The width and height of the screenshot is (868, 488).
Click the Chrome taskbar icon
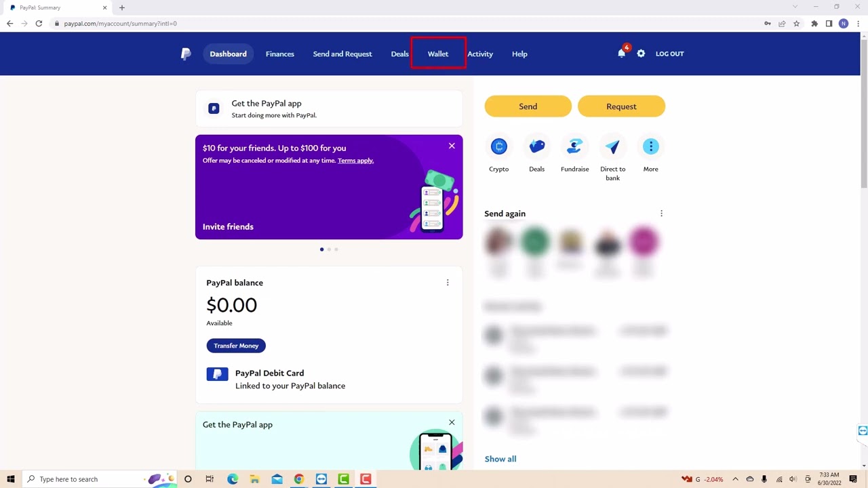click(x=299, y=479)
